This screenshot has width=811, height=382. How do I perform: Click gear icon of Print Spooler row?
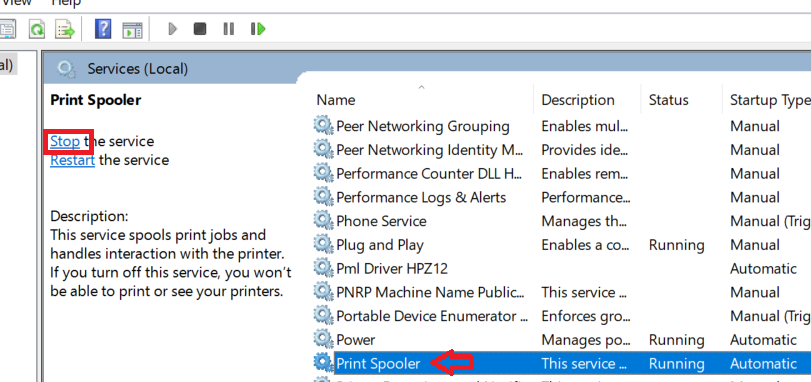click(323, 363)
